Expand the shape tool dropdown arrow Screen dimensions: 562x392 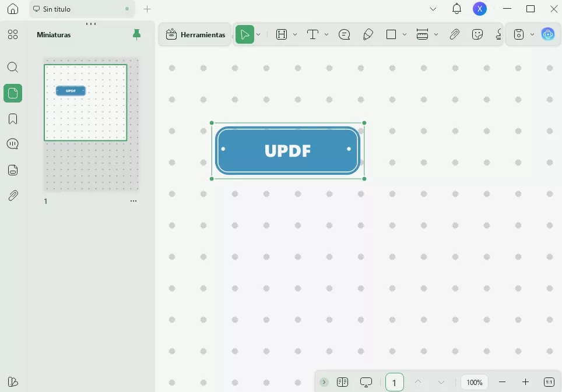tap(405, 34)
